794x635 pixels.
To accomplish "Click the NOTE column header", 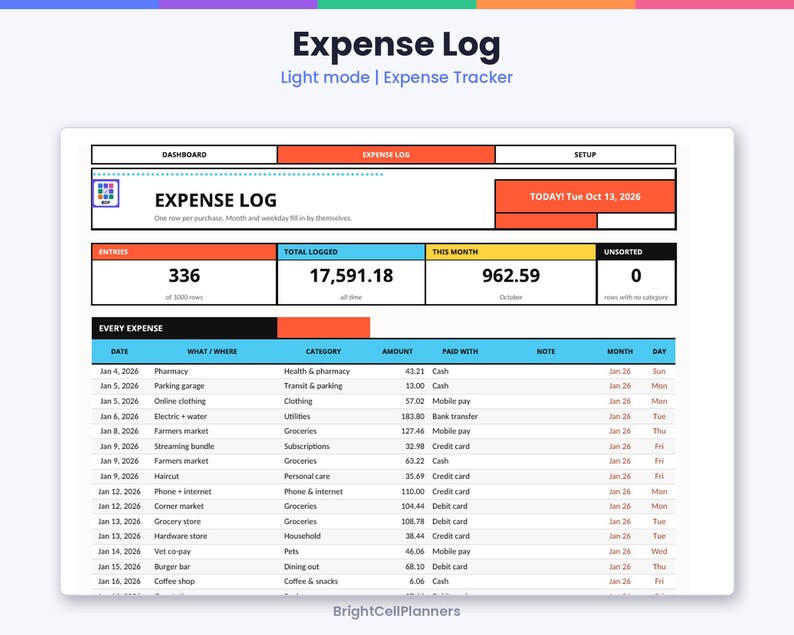I will click(546, 351).
